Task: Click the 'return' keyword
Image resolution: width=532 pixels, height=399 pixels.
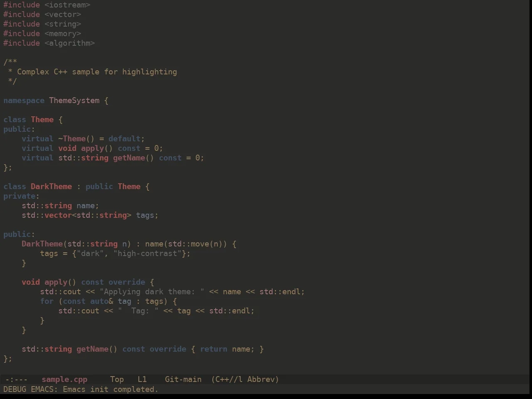Action: point(213,349)
